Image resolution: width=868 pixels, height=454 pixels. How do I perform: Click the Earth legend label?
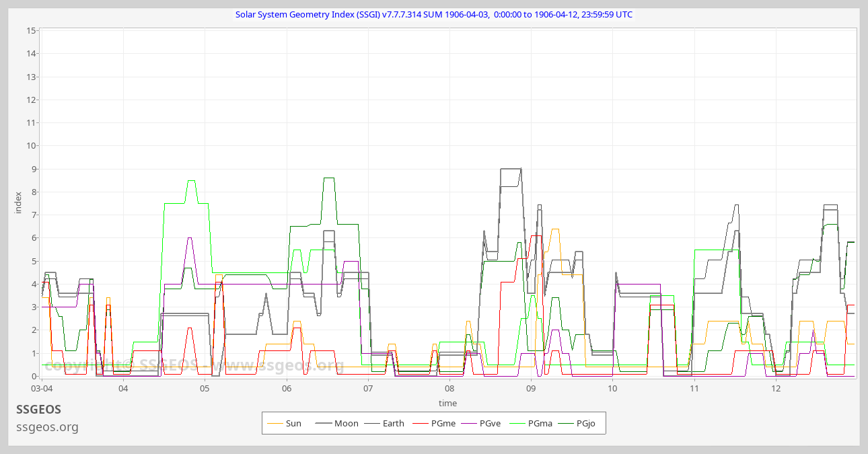point(394,424)
